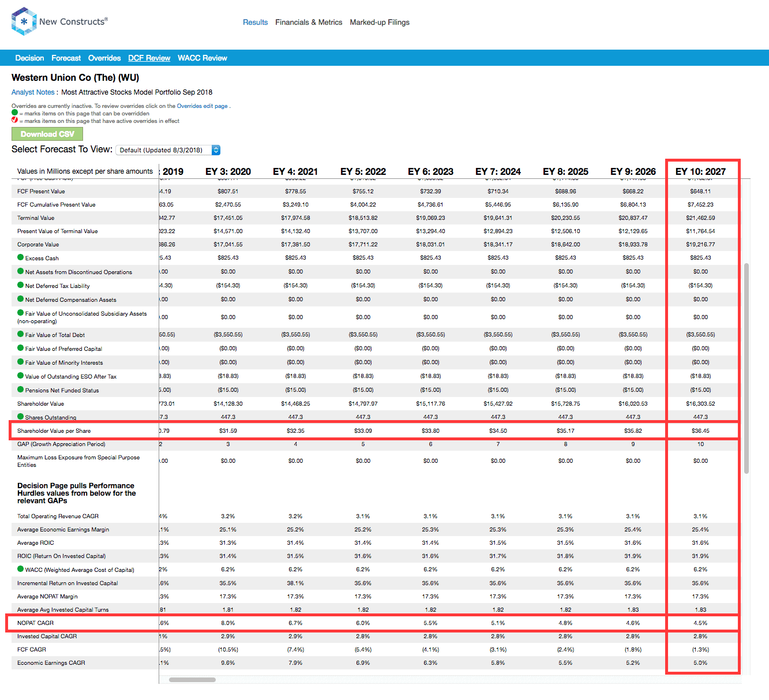Click the Shareholder Value per Share row label
This screenshot has width=769, height=700.
(54, 431)
